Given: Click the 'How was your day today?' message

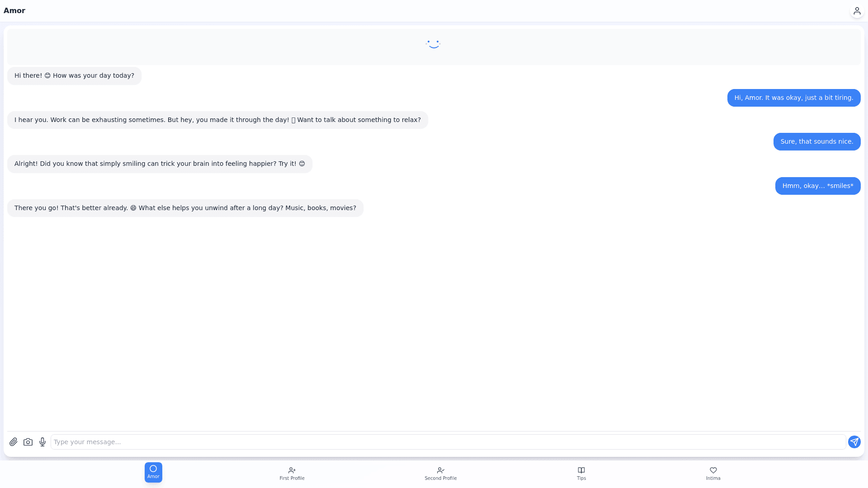Looking at the screenshot, I should click(74, 76).
